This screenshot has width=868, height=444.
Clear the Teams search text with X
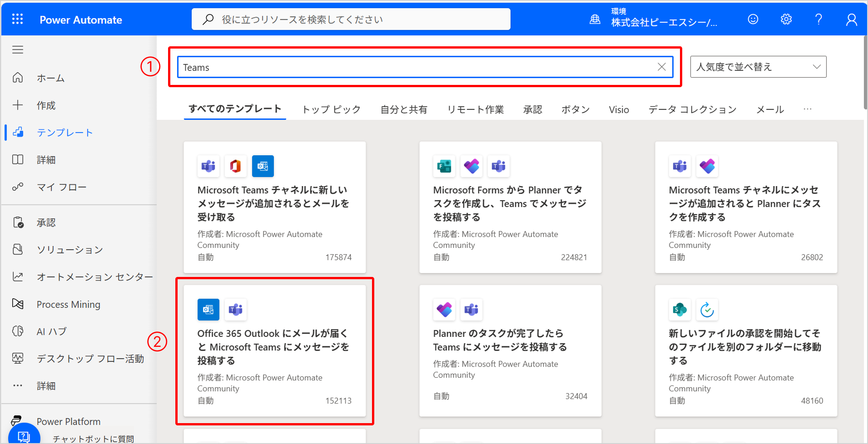click(661, 67)
